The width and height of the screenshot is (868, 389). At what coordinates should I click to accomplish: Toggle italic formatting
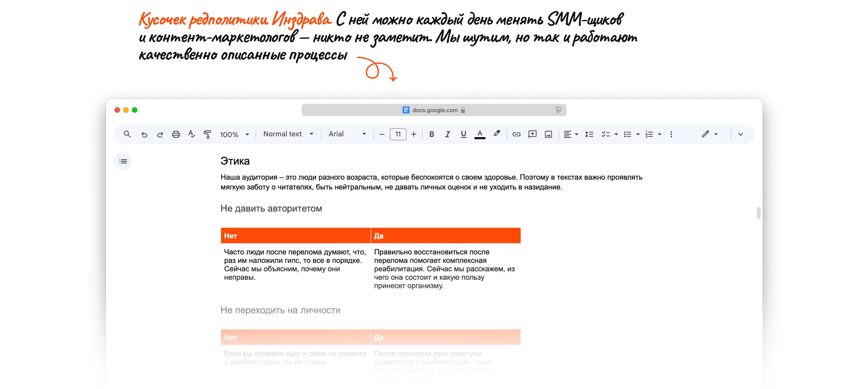click(447, 134)
